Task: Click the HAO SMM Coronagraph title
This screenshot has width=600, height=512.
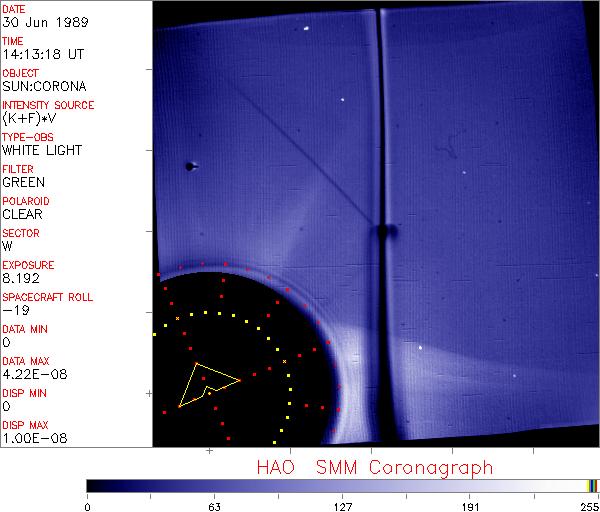Action: click(x=375, y=468)
